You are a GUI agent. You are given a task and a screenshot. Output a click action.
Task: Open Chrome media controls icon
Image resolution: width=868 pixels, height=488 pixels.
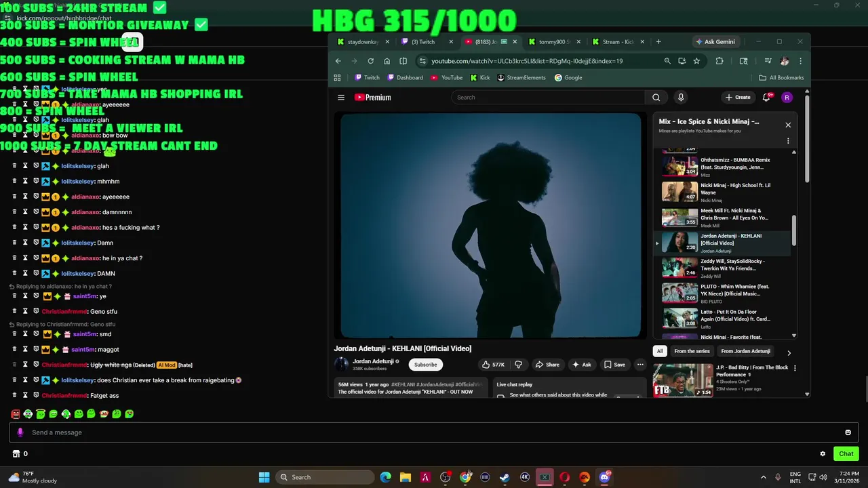click(x=768, y=61)
